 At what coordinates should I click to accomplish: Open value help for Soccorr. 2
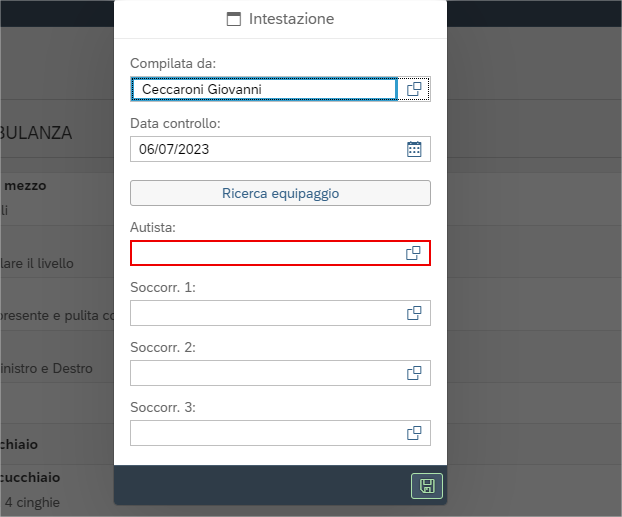[413, 373]
